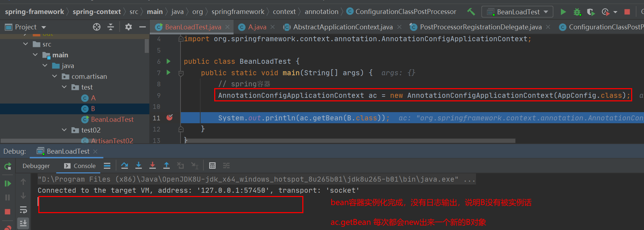Viewport: 644px width, 230px height.
Task: Click Run to Cursor in the debug toolbar
Action: 194,166
